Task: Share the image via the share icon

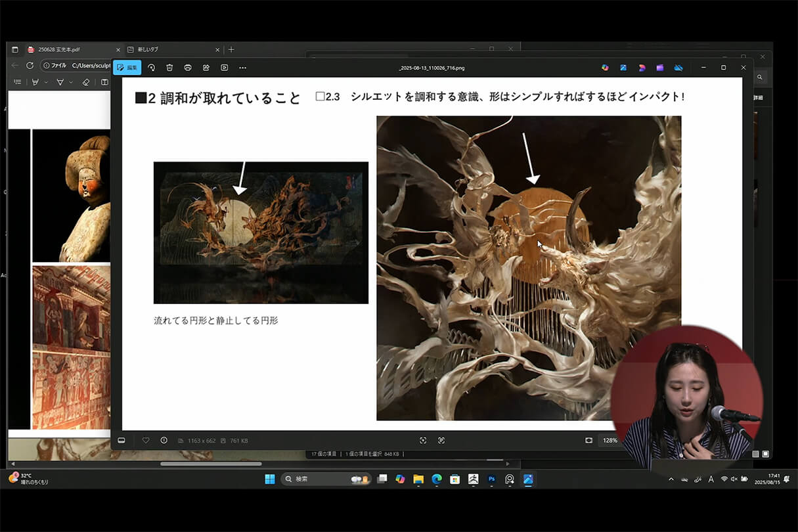Action: (x=206, y=67)
